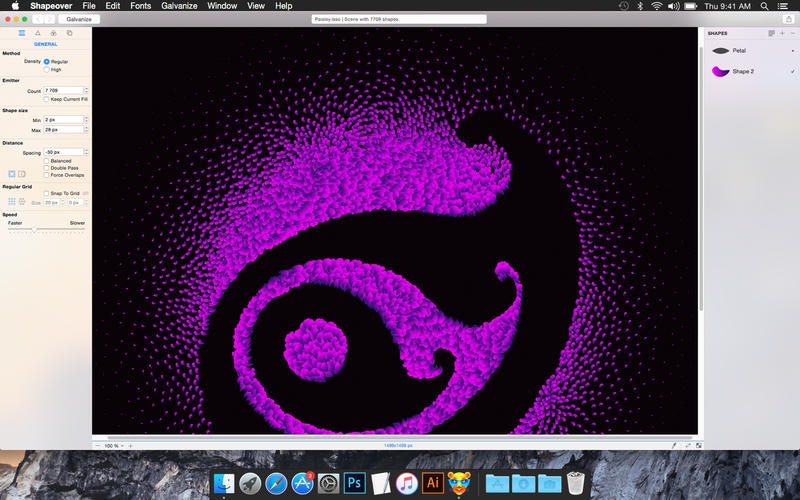Open the App Store from the Dock
The height and width of the screenshot is (500, 800).
(303, 483)
